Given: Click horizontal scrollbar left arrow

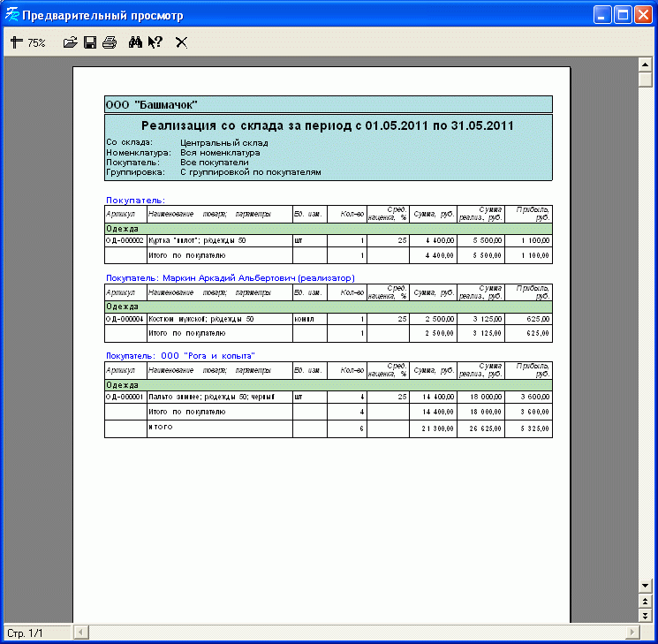Looking at the screenshot, I should click(81, 632).
